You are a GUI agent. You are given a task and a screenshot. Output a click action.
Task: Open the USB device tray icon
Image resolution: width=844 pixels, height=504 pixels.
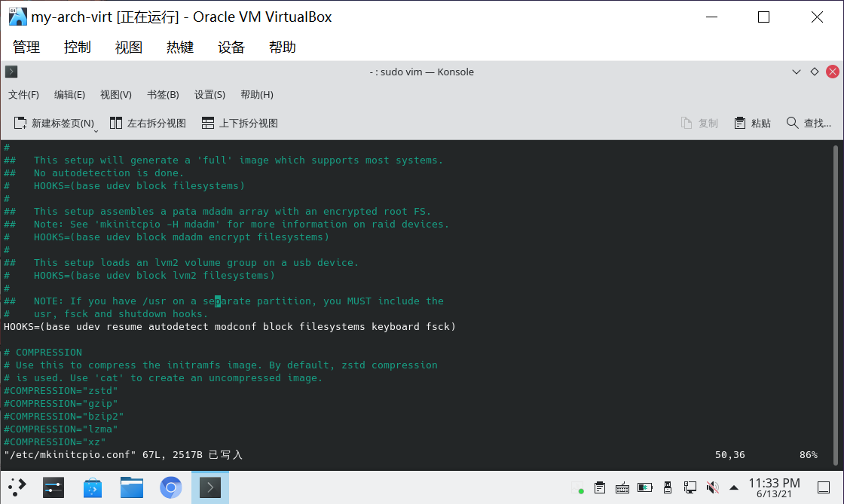coord(668,487)
